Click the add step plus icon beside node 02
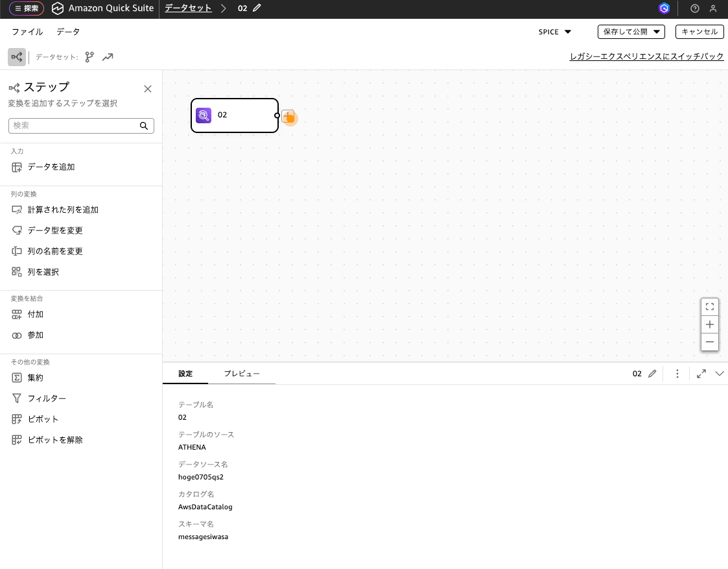Viewport: 728px width, 569px height. pyautogui.click(x=288, y=117)
